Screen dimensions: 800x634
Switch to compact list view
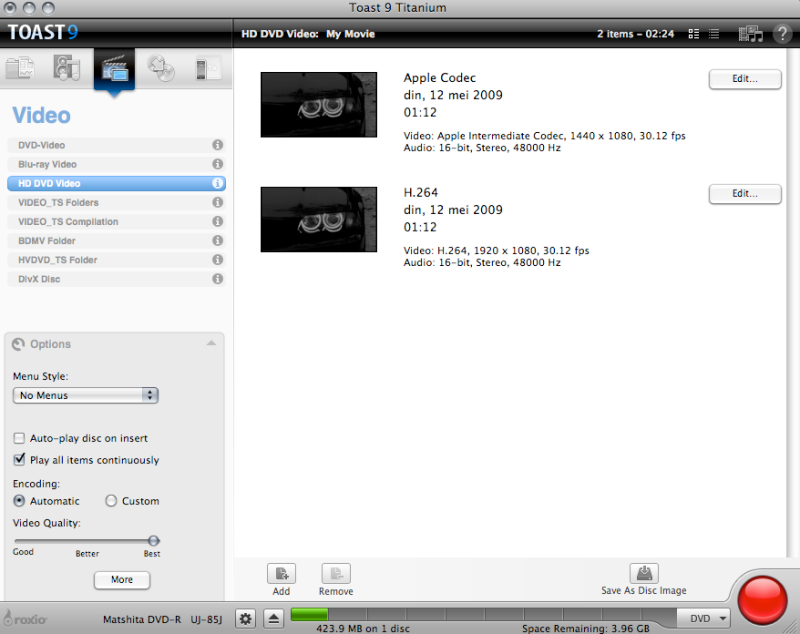point(714,34)
